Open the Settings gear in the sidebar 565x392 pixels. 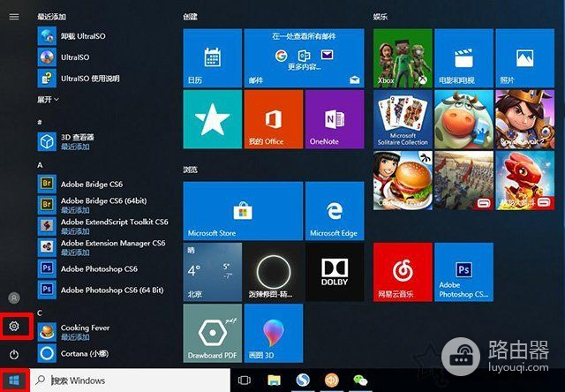tap(14, 326)
